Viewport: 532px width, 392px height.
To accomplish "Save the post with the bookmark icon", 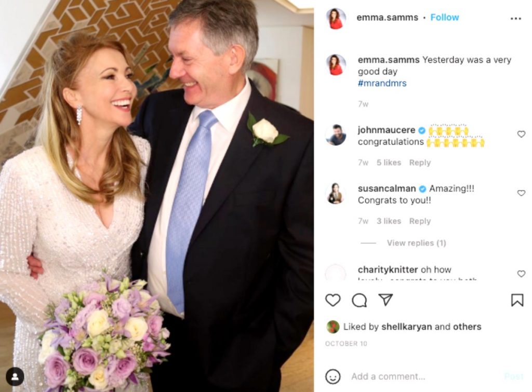I will point(517,300).
